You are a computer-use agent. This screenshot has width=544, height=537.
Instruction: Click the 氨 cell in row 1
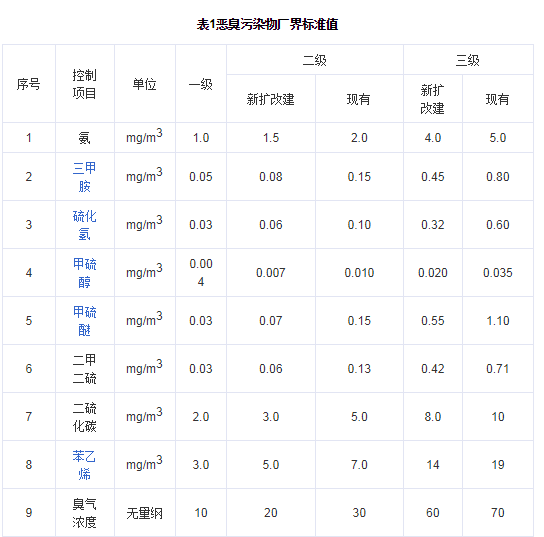point(84,138)
